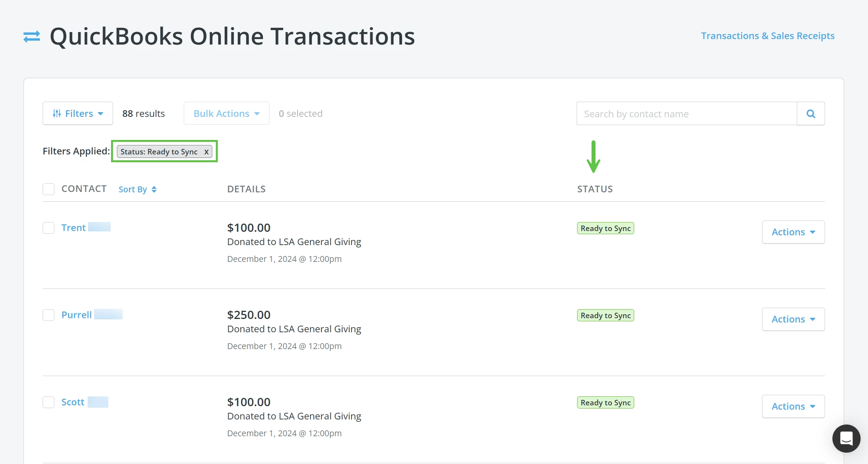This screenshot has width=868, height=464.
Task: Open the Filters dropdown
Action: coord(77,113)
